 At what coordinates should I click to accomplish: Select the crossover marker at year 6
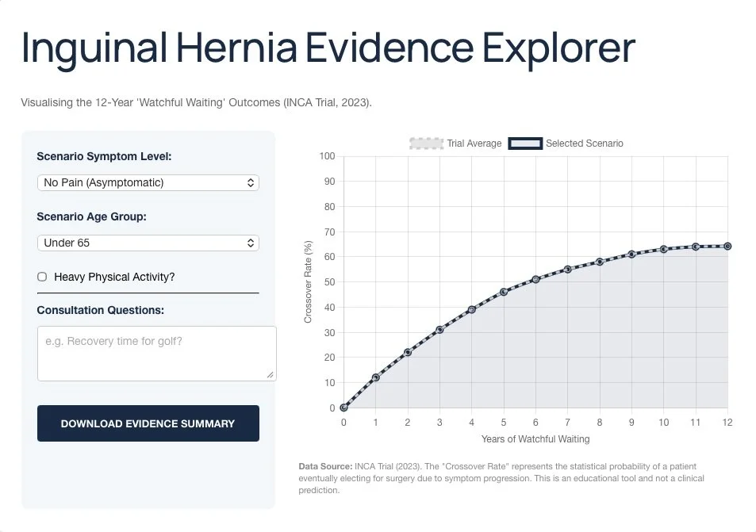(x=535, y=279)
